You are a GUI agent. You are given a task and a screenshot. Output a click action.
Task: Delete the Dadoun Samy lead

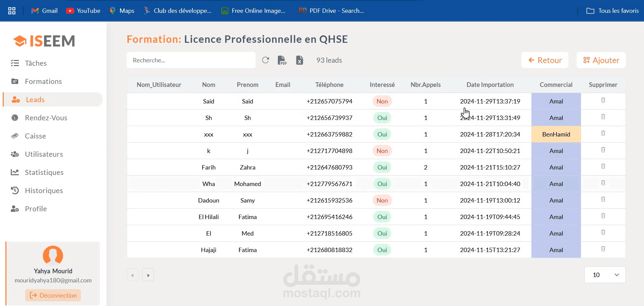603,199
